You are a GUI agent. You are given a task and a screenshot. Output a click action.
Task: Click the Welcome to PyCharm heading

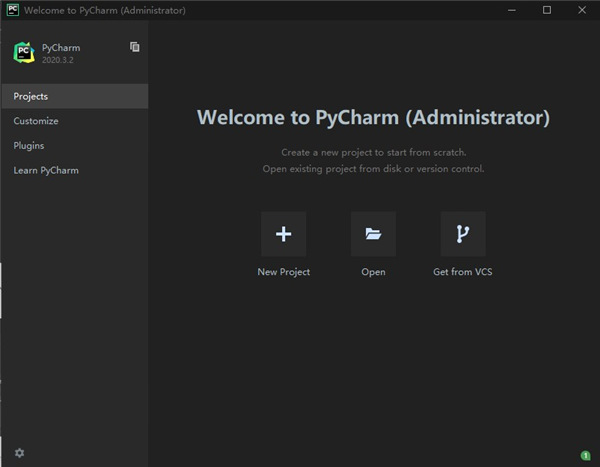[x=373, y=117]
